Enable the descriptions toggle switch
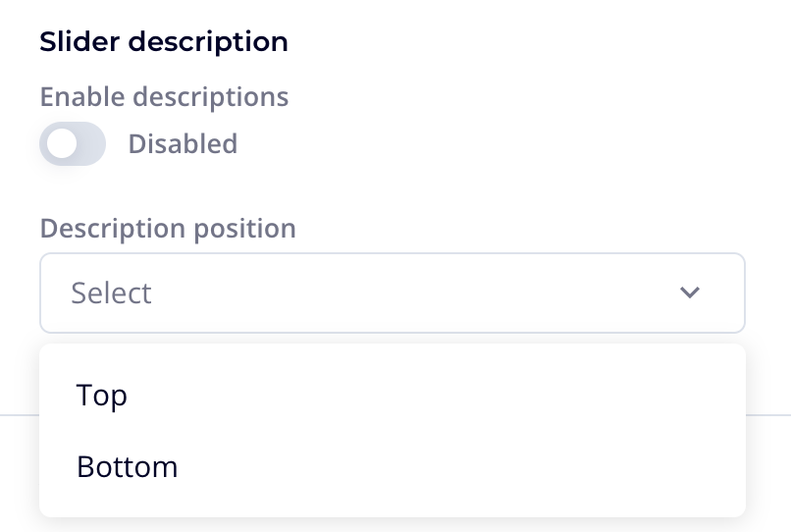791x532 pixels. [x=73, y=144]
